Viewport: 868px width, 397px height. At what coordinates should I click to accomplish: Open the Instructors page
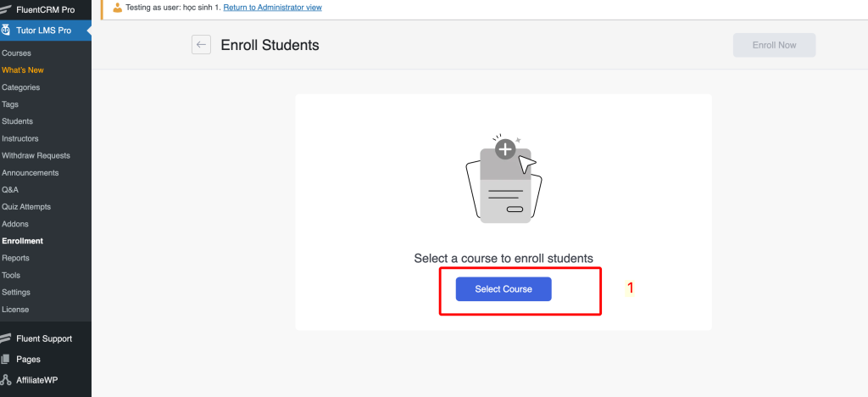point(20,138)
